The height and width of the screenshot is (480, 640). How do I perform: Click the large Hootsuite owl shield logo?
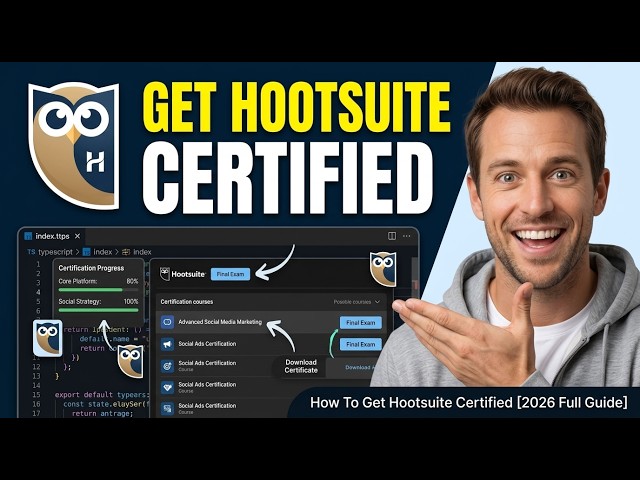coord(74,145)
